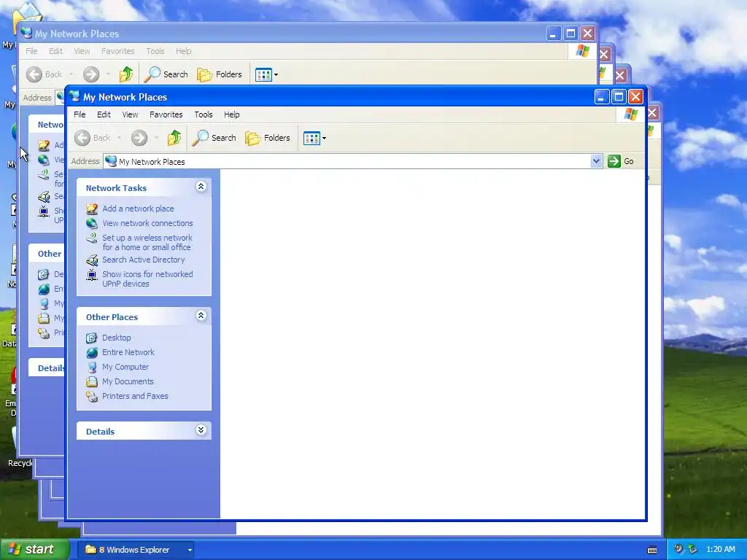This screenshot has width=747, height=560.
Task: Click Address bar network icon in front window
Action: coord(111,161)
